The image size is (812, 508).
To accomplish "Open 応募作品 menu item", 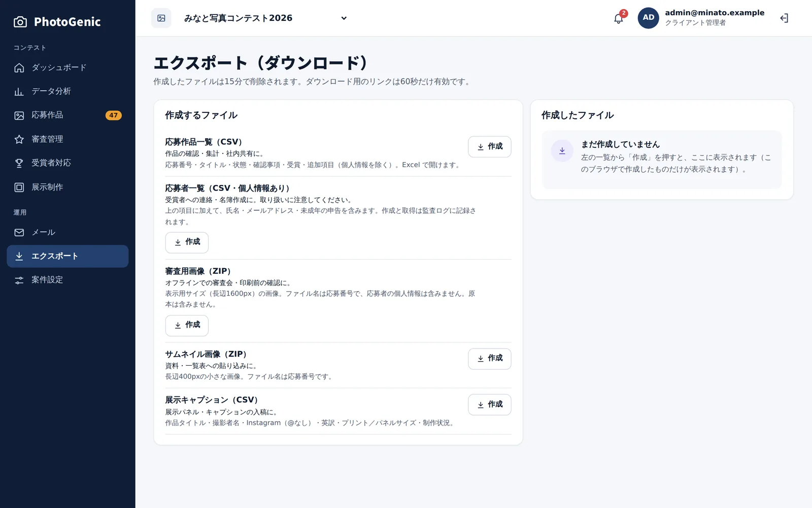I will [x=67, y=115].
